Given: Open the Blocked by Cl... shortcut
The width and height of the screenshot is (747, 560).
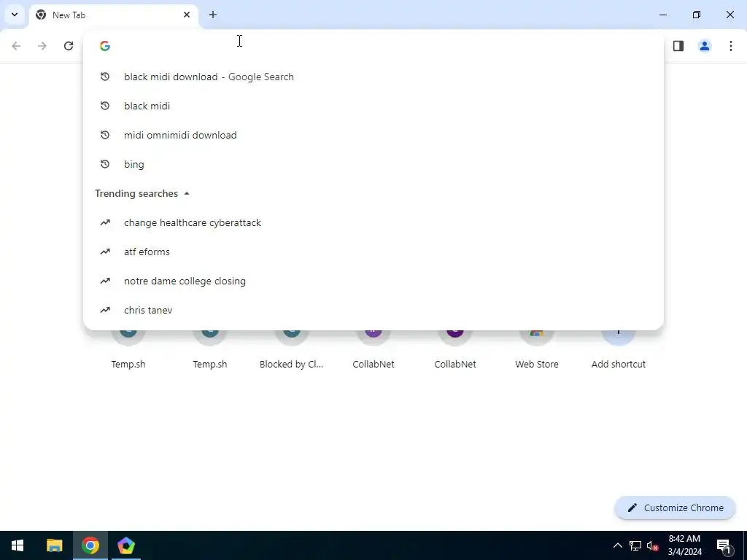Looking at the screenshot, I should tap(292, 350).
